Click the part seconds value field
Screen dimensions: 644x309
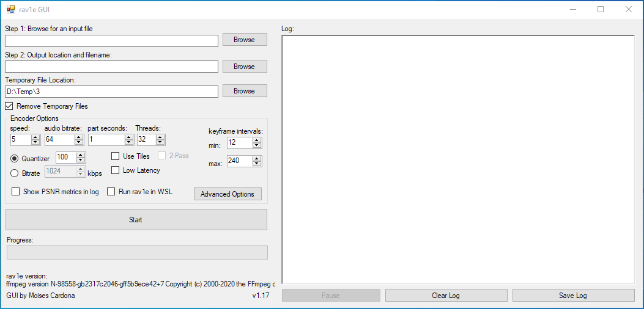click(x=106, y=139)
